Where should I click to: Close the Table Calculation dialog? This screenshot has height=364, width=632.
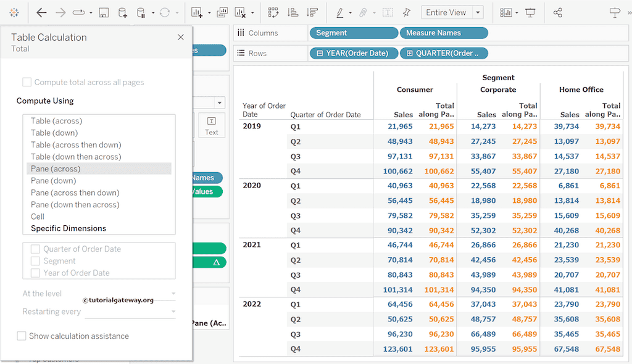point(181,37)
